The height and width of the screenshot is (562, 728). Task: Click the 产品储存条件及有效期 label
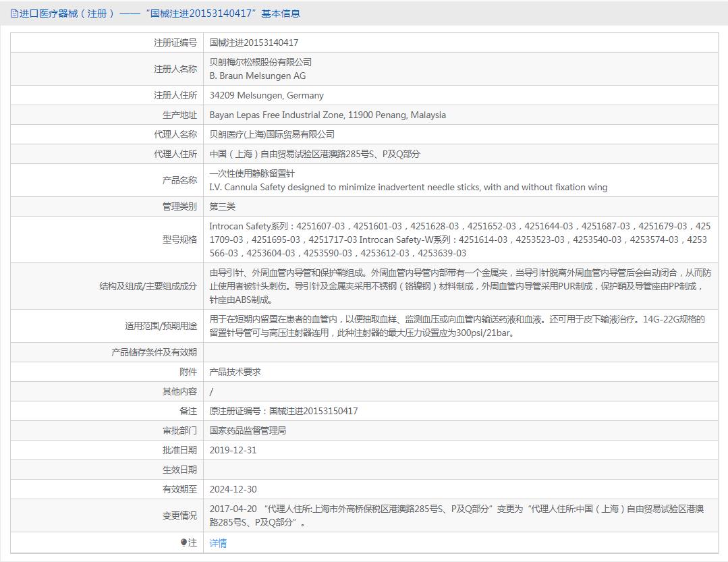click(x=154, y=352)
